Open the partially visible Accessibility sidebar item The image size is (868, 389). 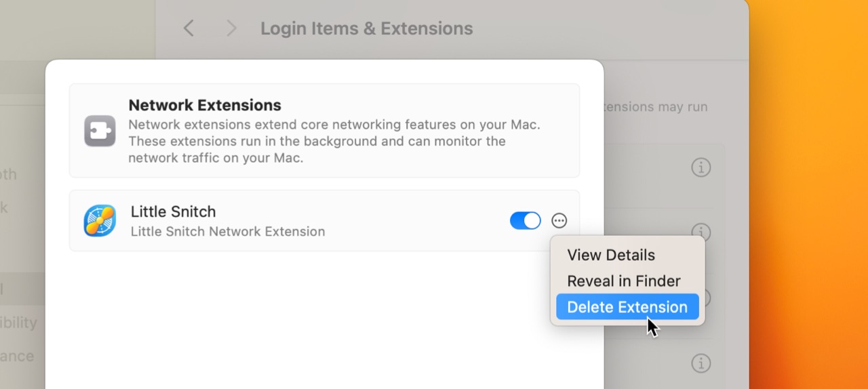click(x=19, y=323)
